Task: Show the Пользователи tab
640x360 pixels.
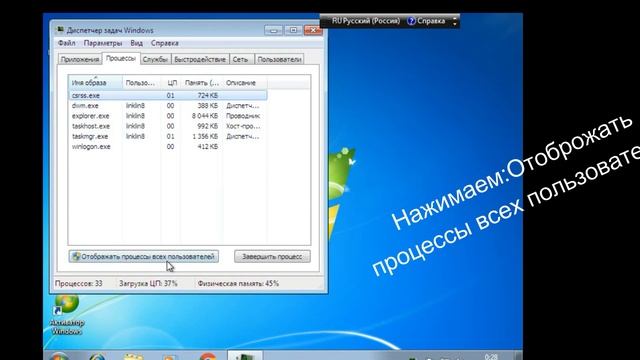Action: coord(280,60)
